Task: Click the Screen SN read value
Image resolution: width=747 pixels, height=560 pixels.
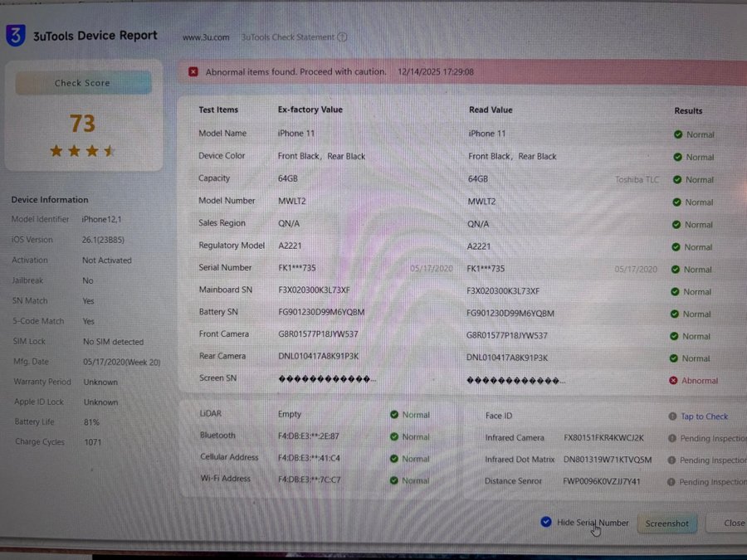Action: [x=515, y=379]
